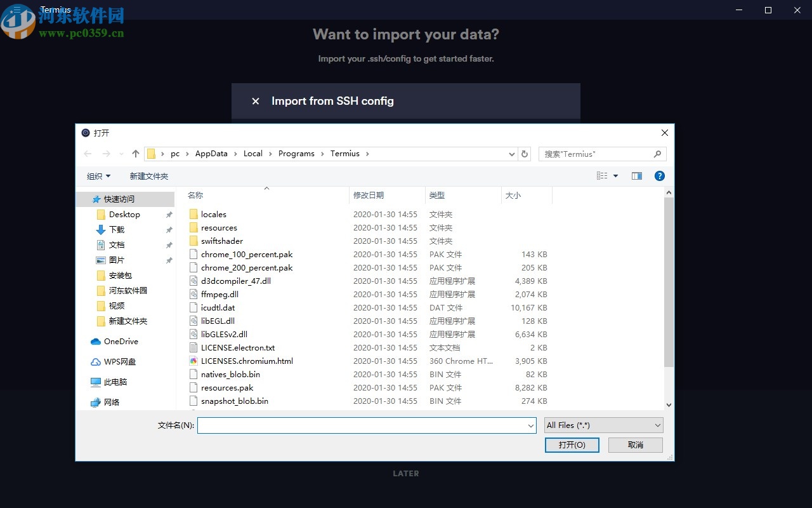812x508 pixels.
Task: Click 新建文件夹 in the toolbar
Action: click(x=149, y=176)
